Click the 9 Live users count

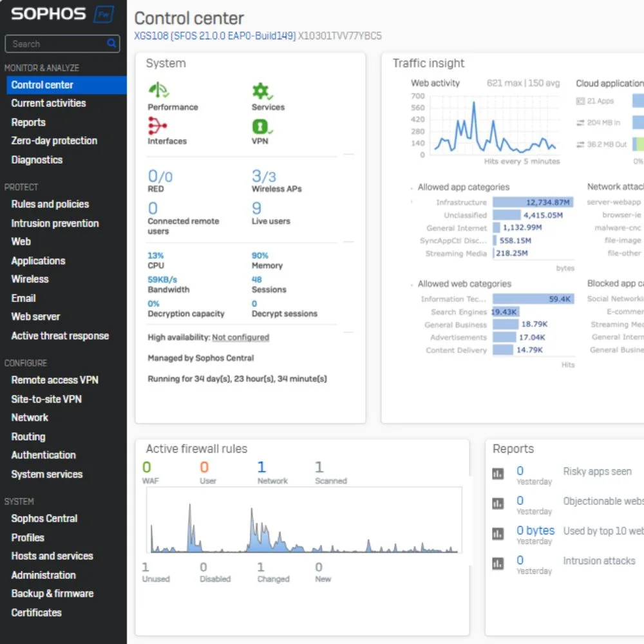[257, 208]
